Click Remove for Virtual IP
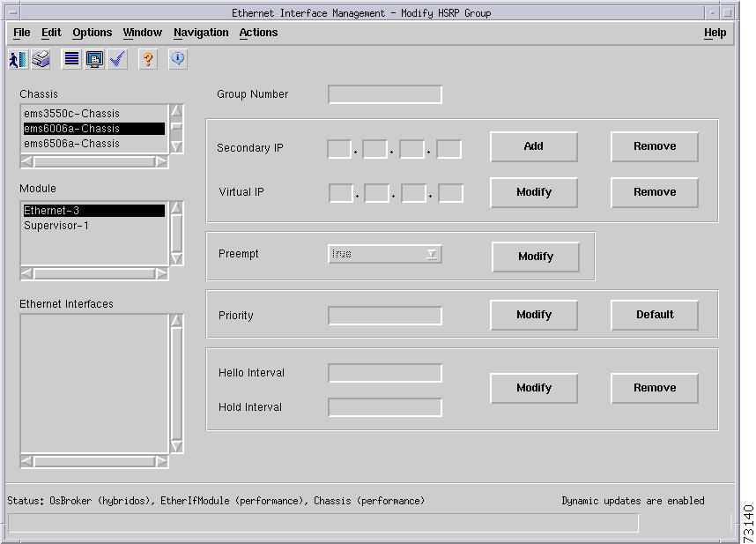Screen dimensions: 756x544 [655, 192]
